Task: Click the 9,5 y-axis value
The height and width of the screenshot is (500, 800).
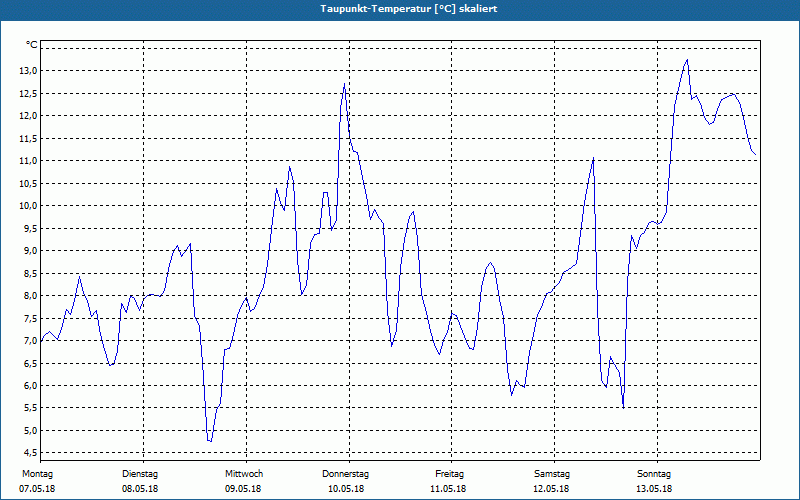Action: [30, 228]
